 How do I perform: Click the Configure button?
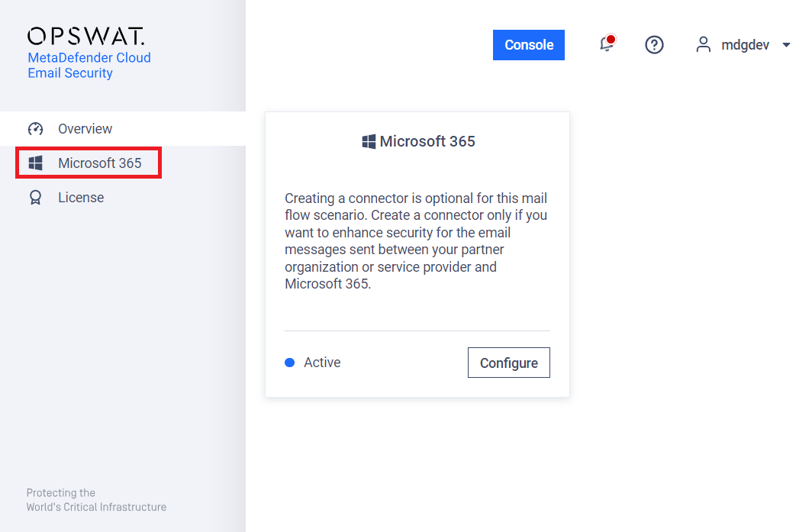click(508, 363)
